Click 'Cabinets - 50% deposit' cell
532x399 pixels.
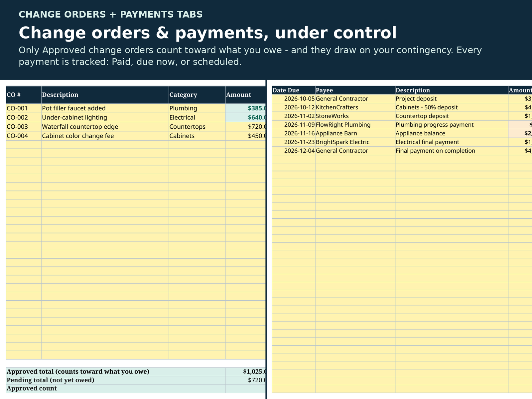coord(452,107)
